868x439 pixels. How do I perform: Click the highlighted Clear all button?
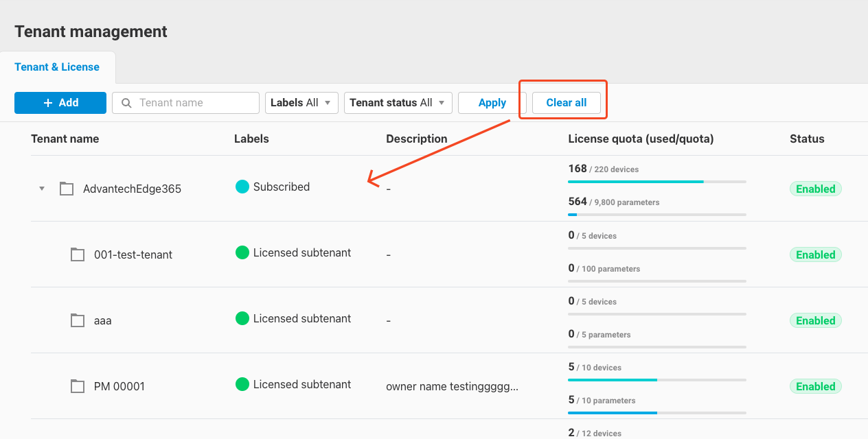(566, 102)
